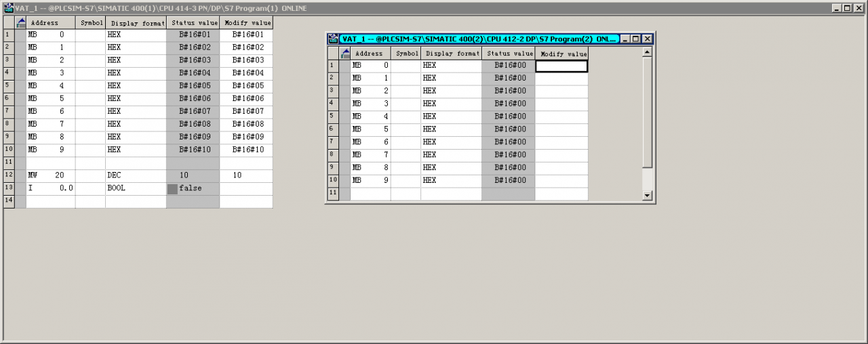Minimize the CPU 412-2 DP window
Viewport: 868px width, 344px height.
[x=625, y=39]
